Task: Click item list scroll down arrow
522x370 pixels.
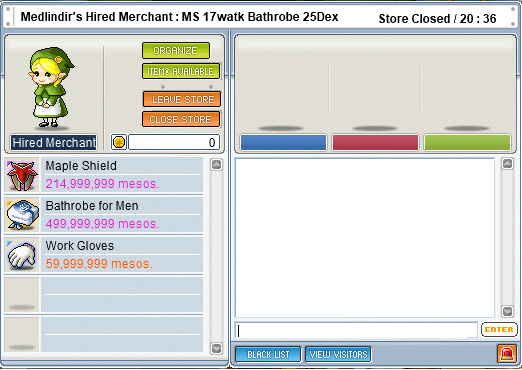Action: tap(216, 349)
